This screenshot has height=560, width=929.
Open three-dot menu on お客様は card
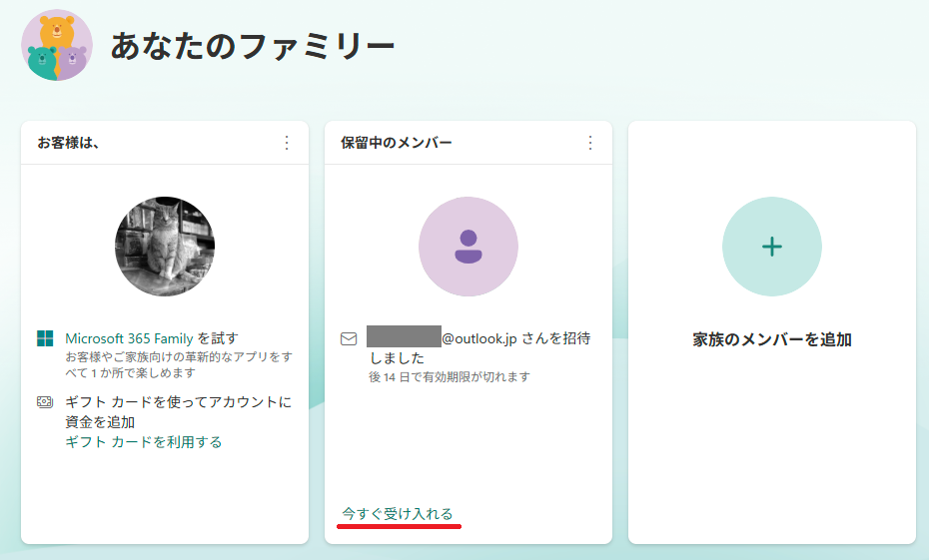point(287,143)
